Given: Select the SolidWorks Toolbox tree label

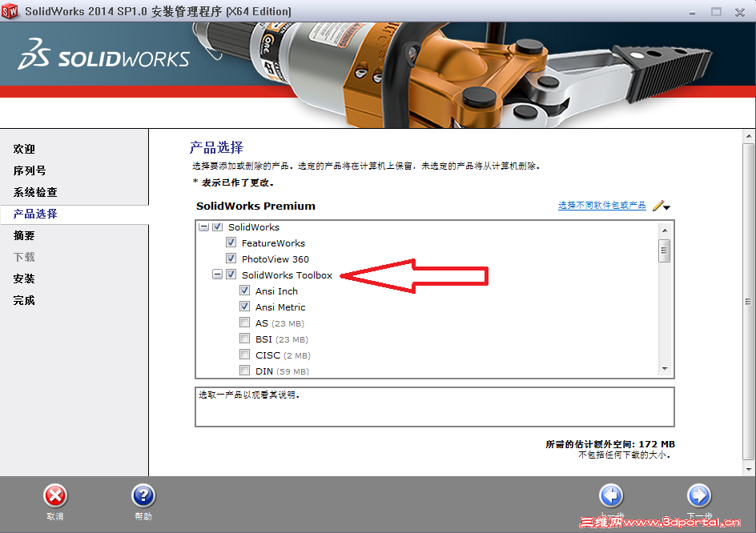Looking at the screenshot, I should point(287,275).
